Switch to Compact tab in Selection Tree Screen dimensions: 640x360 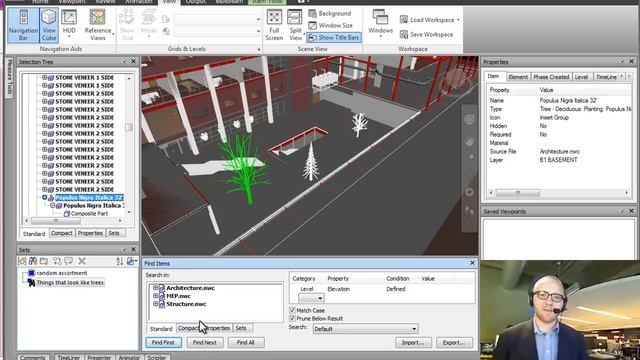click(x=62, y=233)
